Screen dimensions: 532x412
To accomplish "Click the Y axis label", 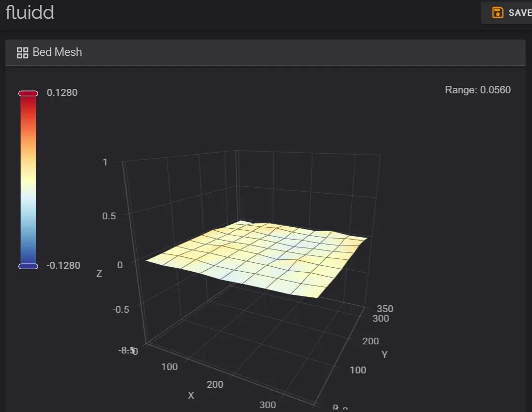I will pyautogui.click(x=384, y=355).
